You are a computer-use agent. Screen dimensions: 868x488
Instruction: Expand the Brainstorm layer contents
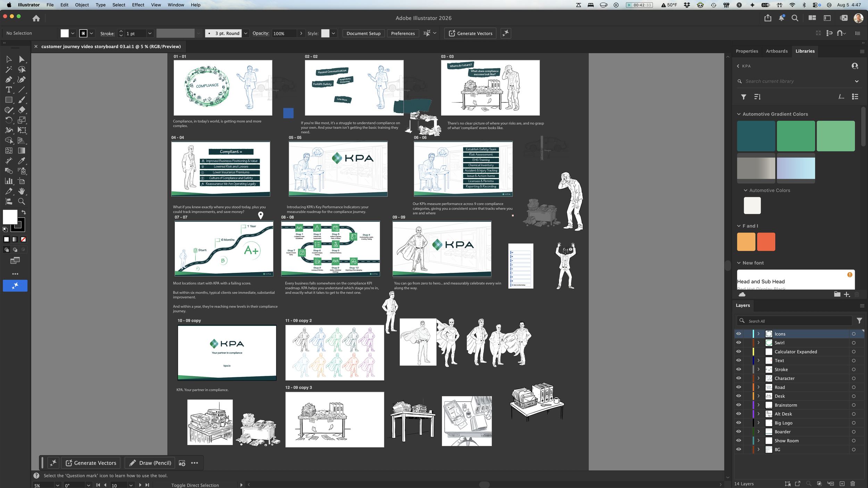(759, 405)
